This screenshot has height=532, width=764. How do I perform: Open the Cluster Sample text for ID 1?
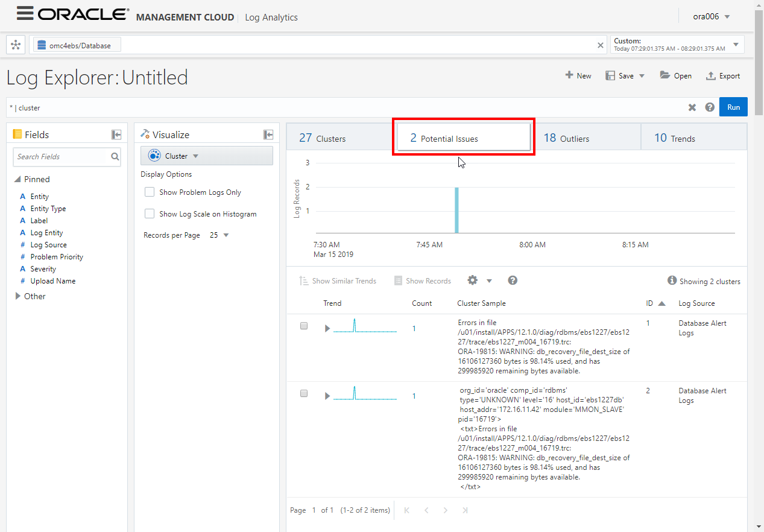[x=545, y=347]
